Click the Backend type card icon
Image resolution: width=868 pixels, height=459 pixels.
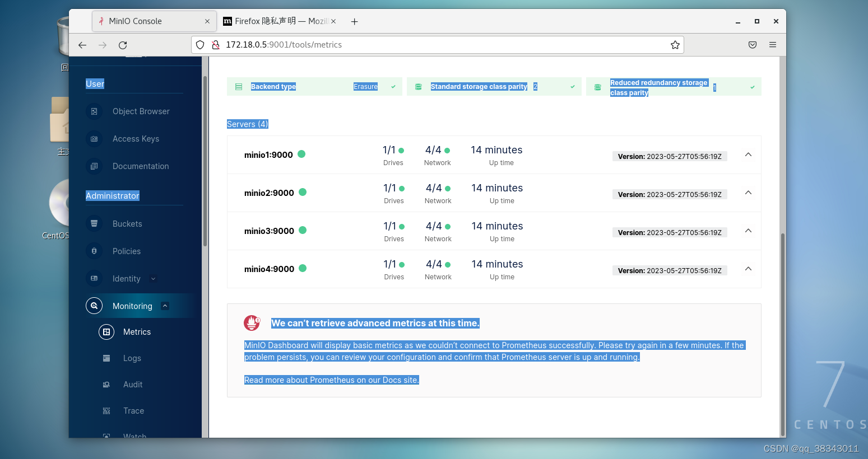pos(239,87)
